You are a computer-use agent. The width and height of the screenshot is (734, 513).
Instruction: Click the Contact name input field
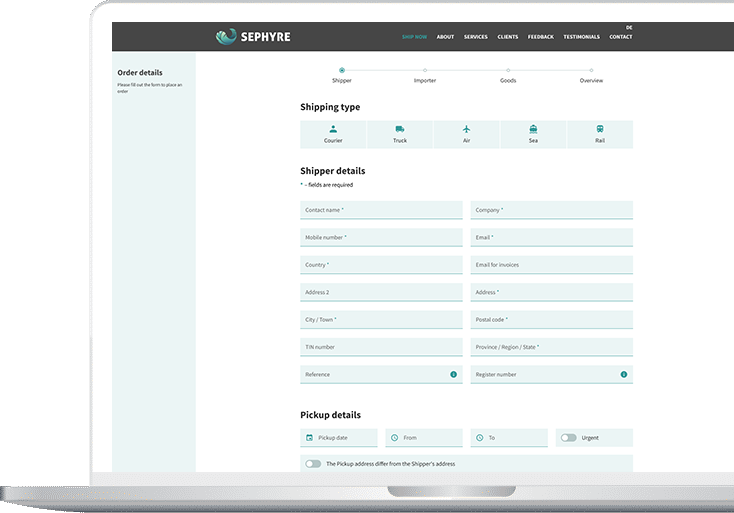381,210
